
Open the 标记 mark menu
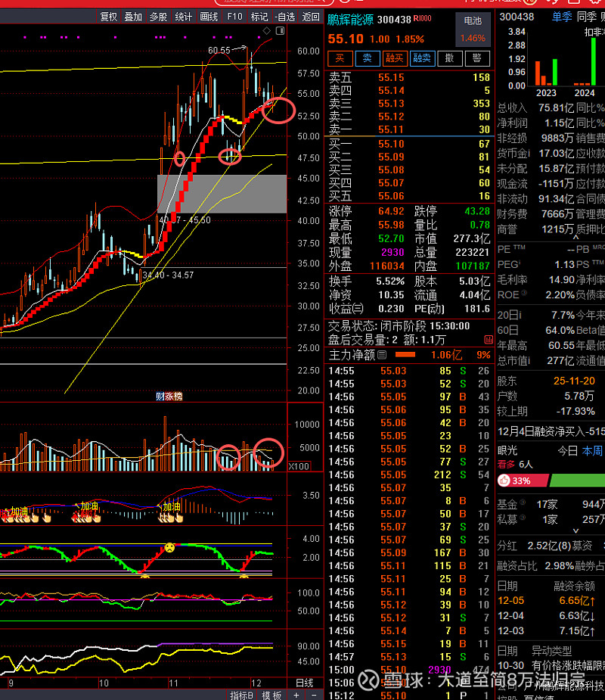click(259, 17)
